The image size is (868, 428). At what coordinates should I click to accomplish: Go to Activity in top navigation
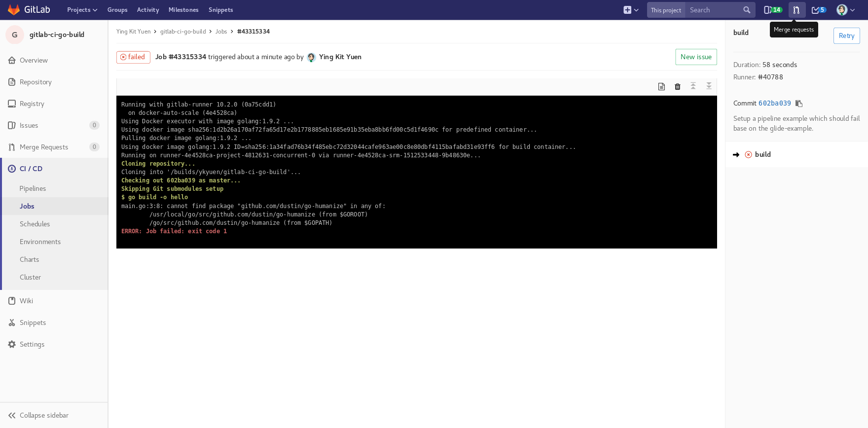(148, 10)
